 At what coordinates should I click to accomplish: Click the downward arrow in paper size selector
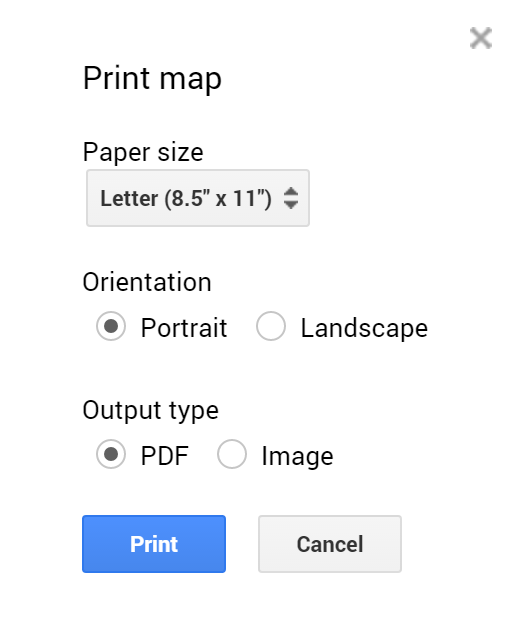pyautogui.click(x=291, y=205)
